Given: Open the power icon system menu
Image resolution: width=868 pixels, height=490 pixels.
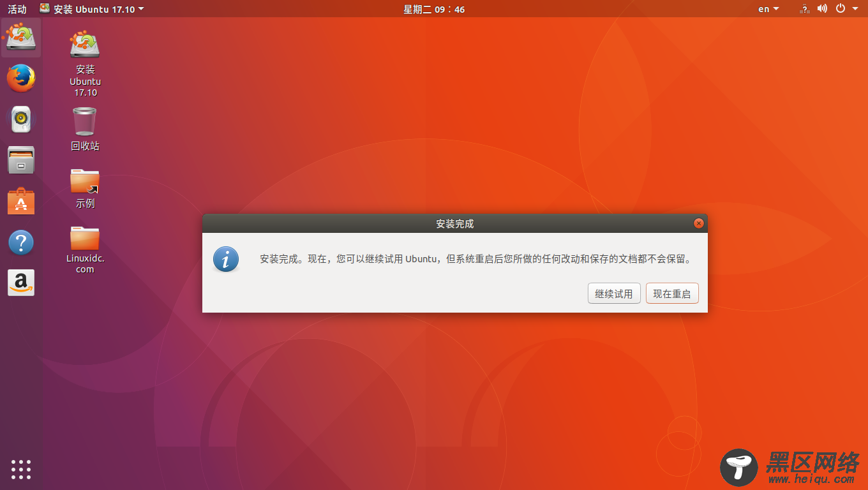Looking at the screenshot, I should 841,9.
